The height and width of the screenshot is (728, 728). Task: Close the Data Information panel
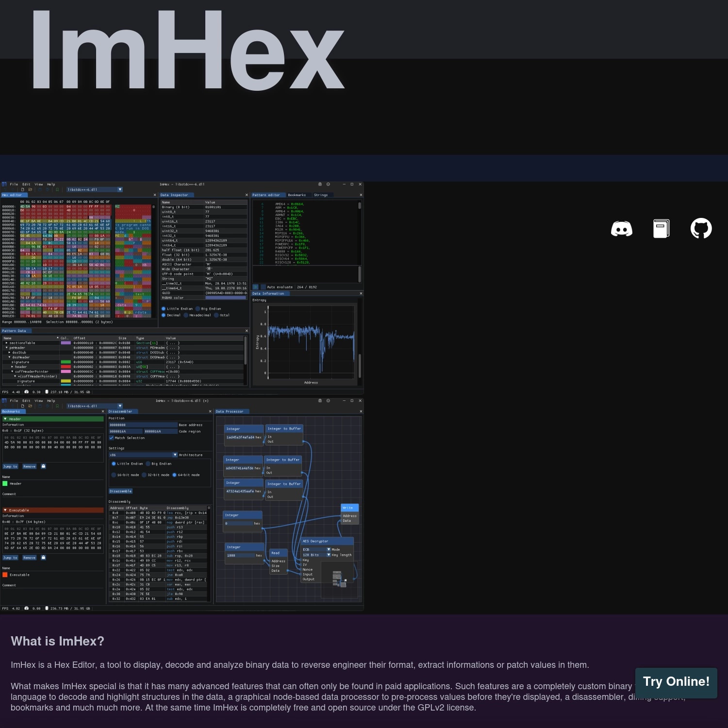click(361, 294)
